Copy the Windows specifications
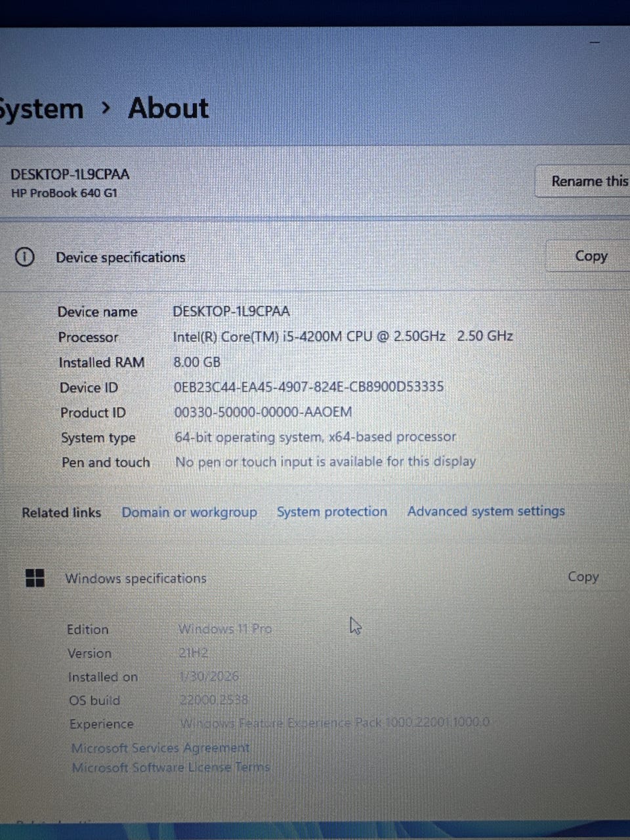The width and height of the screenshot is (630, 840). click(583, 577)
